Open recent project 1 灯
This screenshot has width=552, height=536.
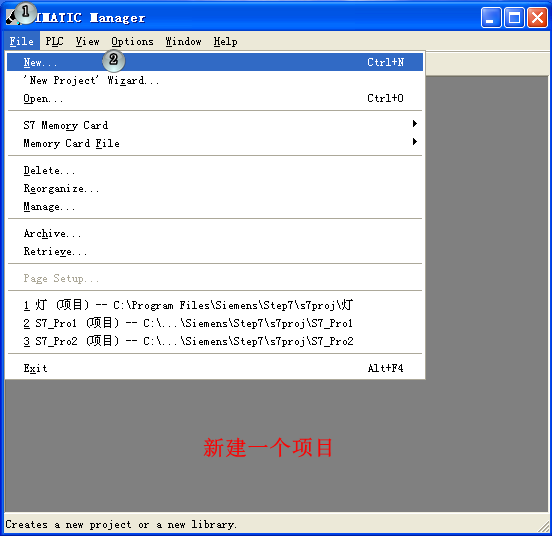215,305
